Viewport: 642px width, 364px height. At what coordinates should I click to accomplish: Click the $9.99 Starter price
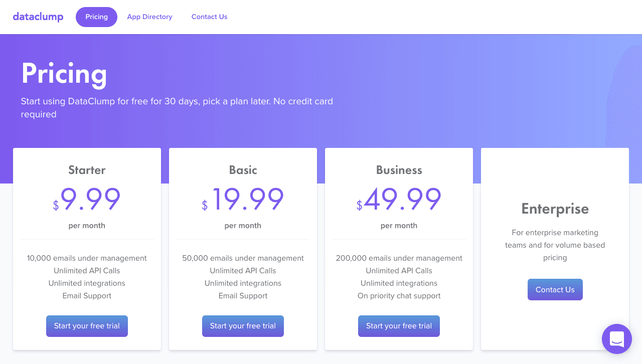[87, 199]
